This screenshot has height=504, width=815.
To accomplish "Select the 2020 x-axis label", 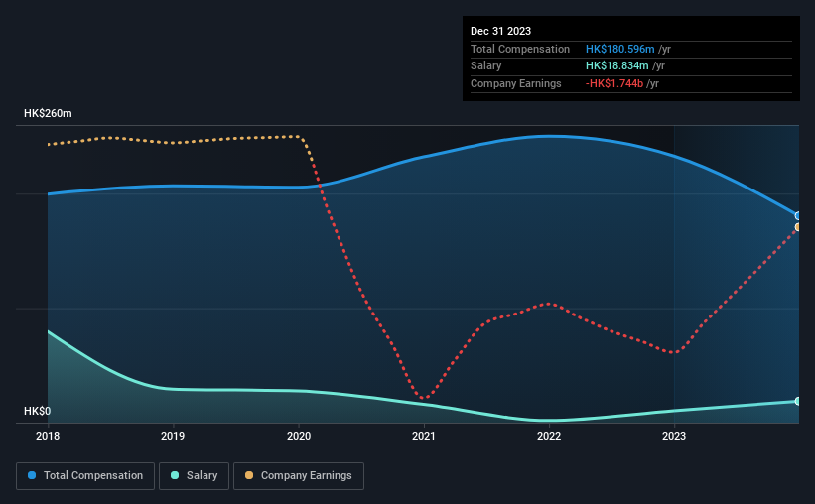I will tap(299, 436).
